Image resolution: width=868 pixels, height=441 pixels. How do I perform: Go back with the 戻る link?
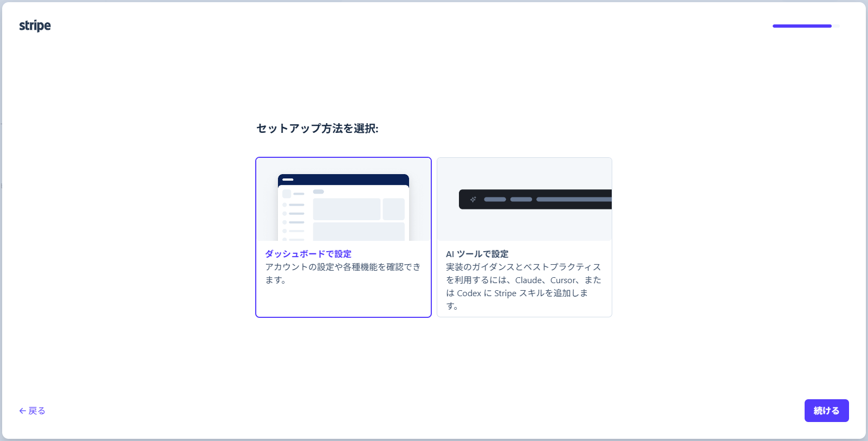point(32,411)
